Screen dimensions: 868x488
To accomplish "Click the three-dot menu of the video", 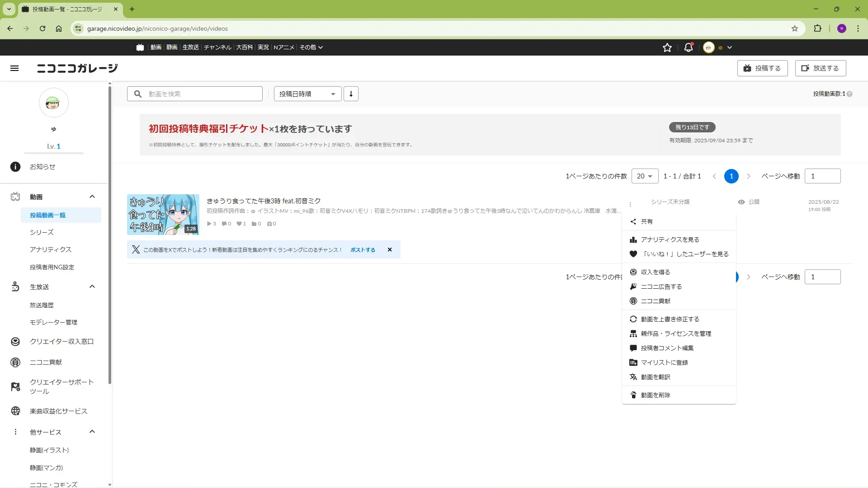I will pyautogui.click(x=630, y=204).
